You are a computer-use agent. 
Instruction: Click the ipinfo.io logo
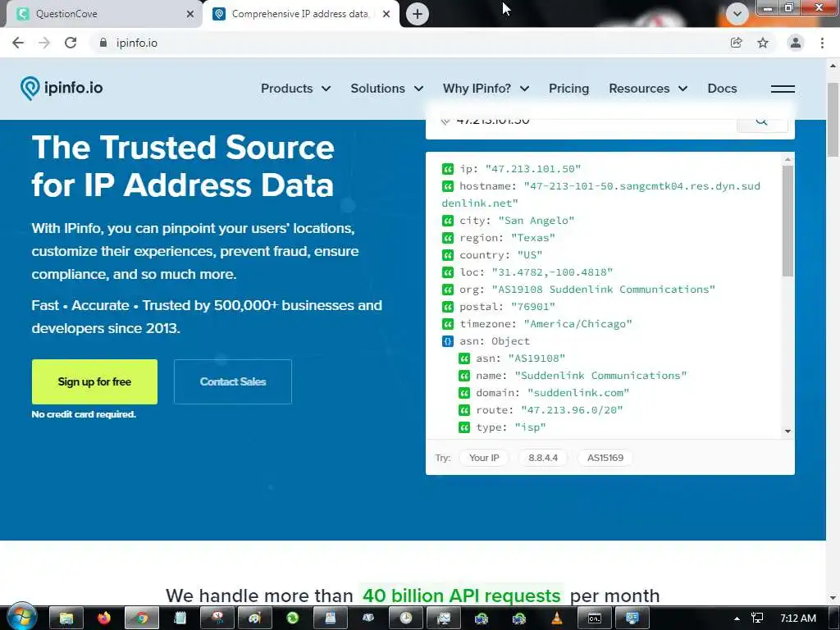click(x=62, y=88)
